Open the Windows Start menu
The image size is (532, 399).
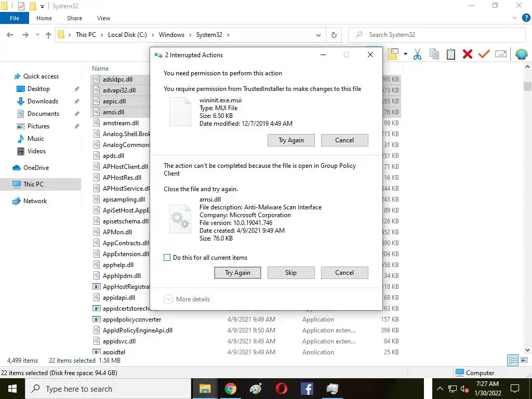tap(12, 389)
